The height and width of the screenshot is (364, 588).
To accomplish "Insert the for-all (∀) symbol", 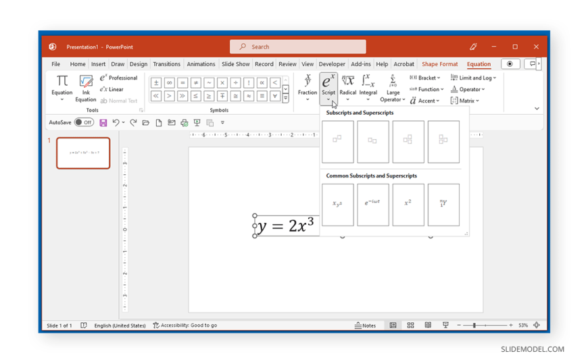I will tap(275, 96).
